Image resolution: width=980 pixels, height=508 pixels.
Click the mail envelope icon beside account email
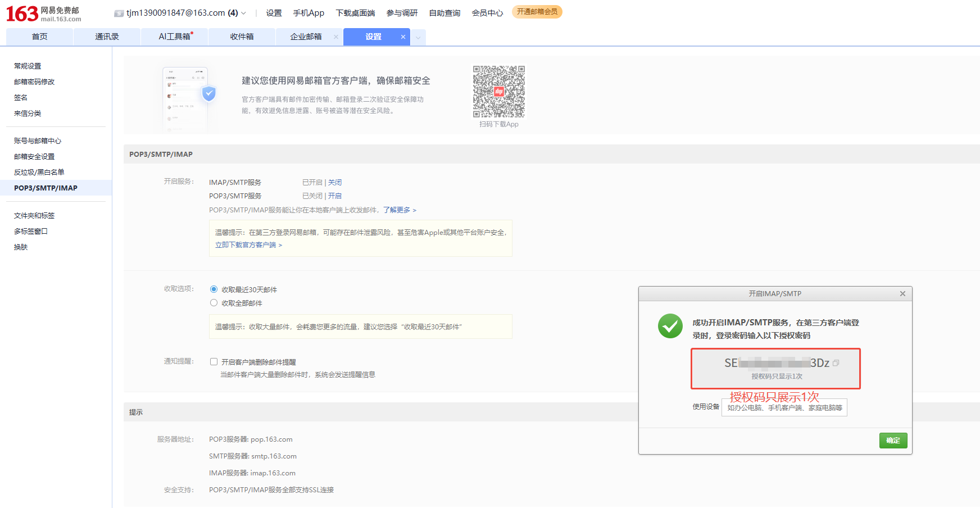click(x=119, y=13)
